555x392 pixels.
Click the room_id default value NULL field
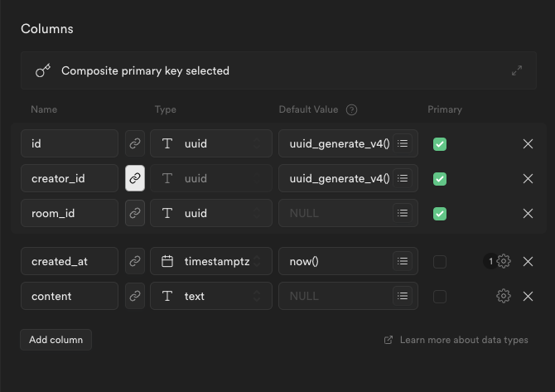pyautogui.click(x=335, y=213)
